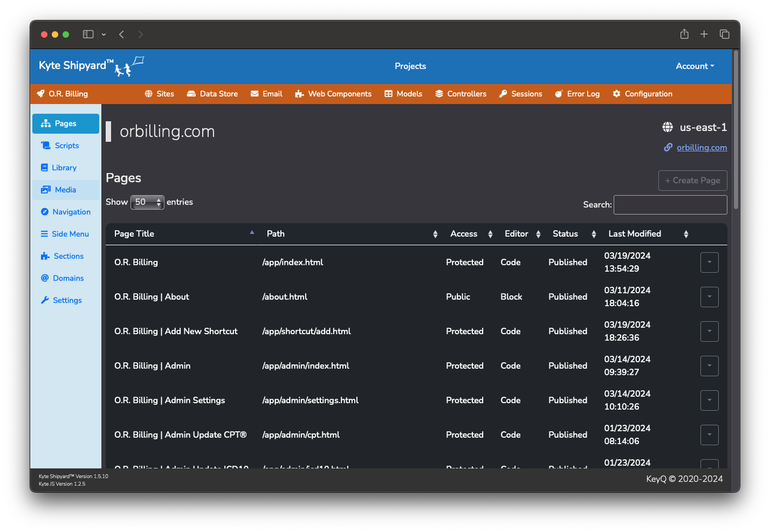Click the Public access cell
The width and height of the screenshot is (770, 532).
tap(458, 297)
